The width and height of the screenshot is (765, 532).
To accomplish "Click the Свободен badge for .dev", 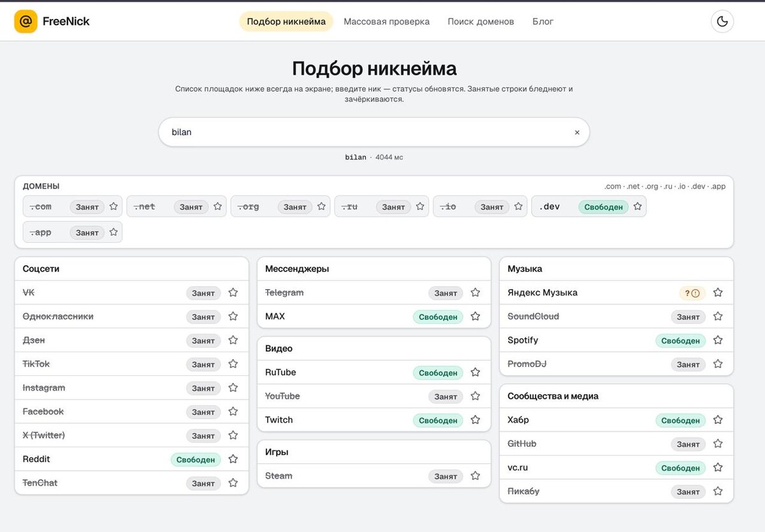I will pyautogui.click(x=603, y=207).
